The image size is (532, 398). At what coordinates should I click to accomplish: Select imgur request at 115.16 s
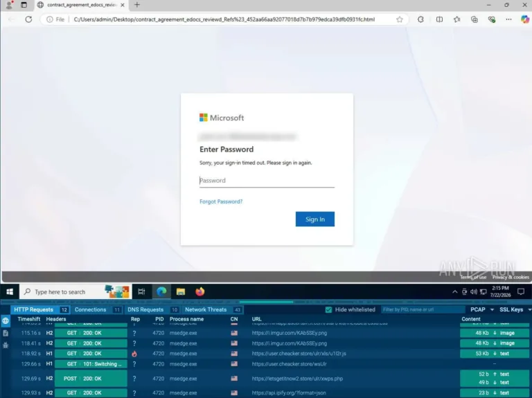(290, 333)
